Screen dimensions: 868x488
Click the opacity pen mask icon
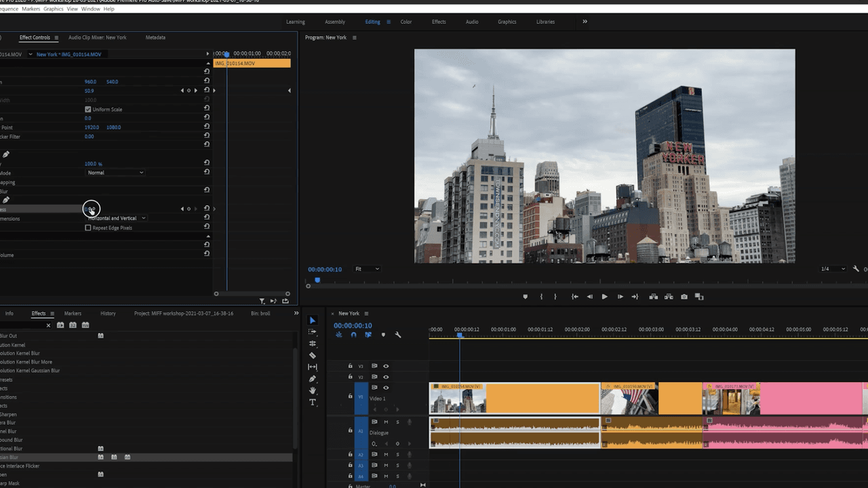(5, 155)
